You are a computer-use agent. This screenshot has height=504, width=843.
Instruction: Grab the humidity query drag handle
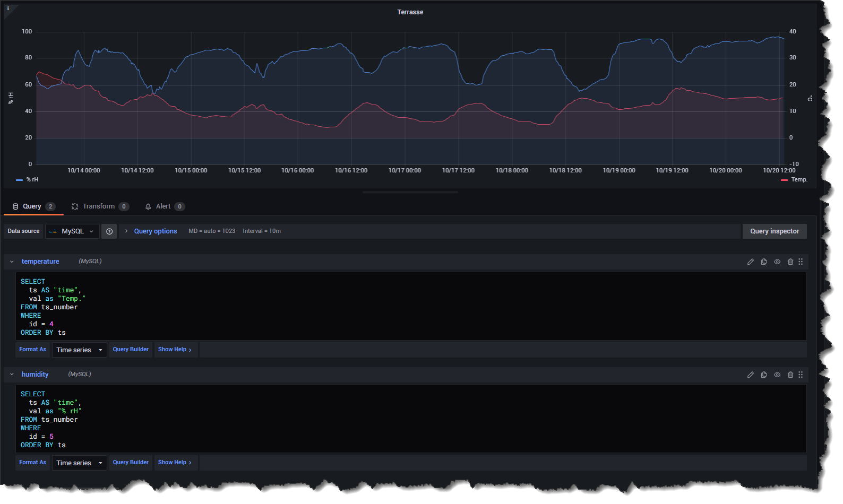coord(801,375)
